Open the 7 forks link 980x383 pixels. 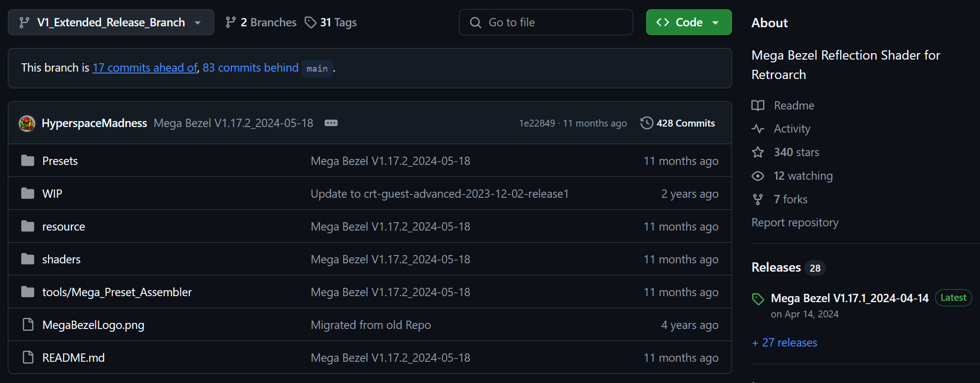791,199
